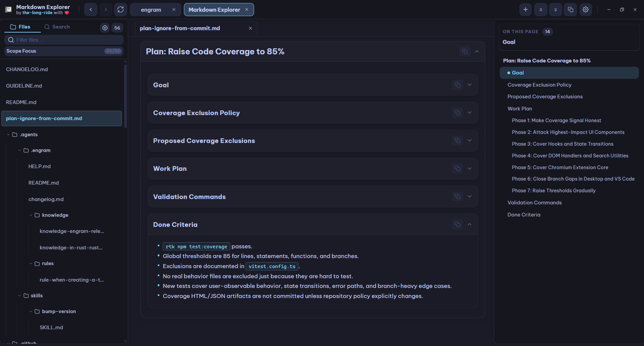Screen dimensions: 644x346
Task: Jump to Coverage Exclusion Policy in outline
Action: (539, 85)
